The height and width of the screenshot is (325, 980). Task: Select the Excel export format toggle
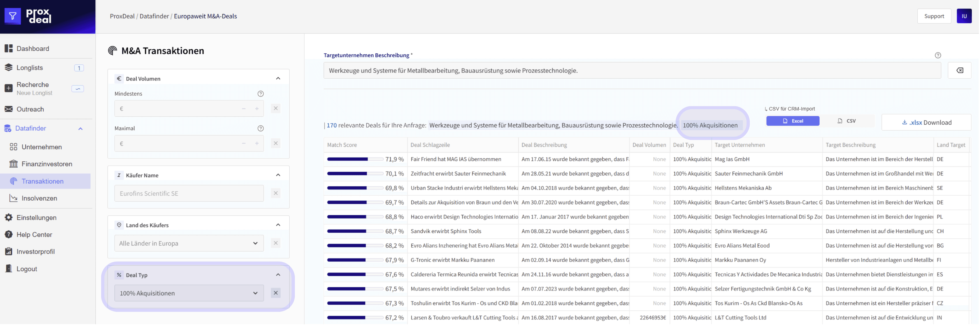click(792, 121)
